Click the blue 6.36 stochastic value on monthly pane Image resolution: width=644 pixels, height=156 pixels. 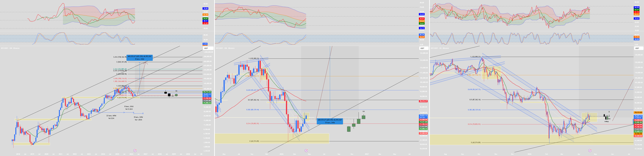click(x=205, y=44)
